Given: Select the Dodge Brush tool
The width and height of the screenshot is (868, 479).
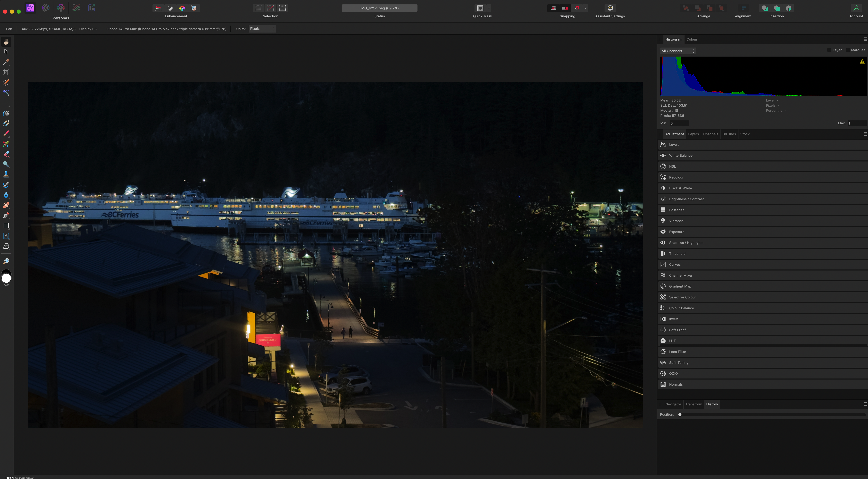Looking at the screenshot, I should click(6, 164).
